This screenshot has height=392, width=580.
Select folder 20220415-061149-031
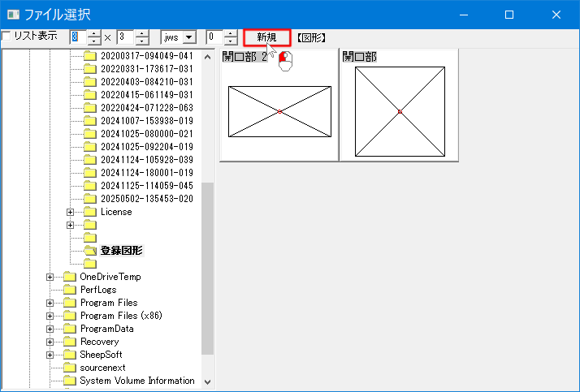pos(147,95)
